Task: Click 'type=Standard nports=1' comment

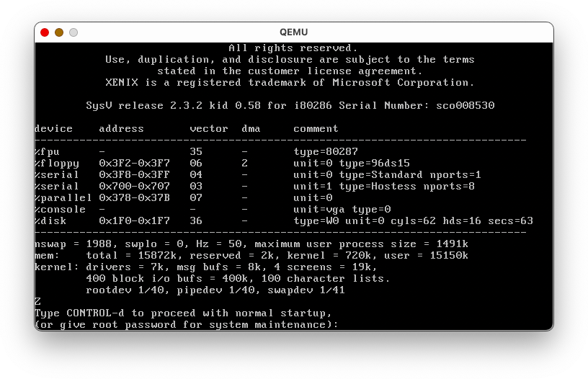Action: tap(410, 175)
